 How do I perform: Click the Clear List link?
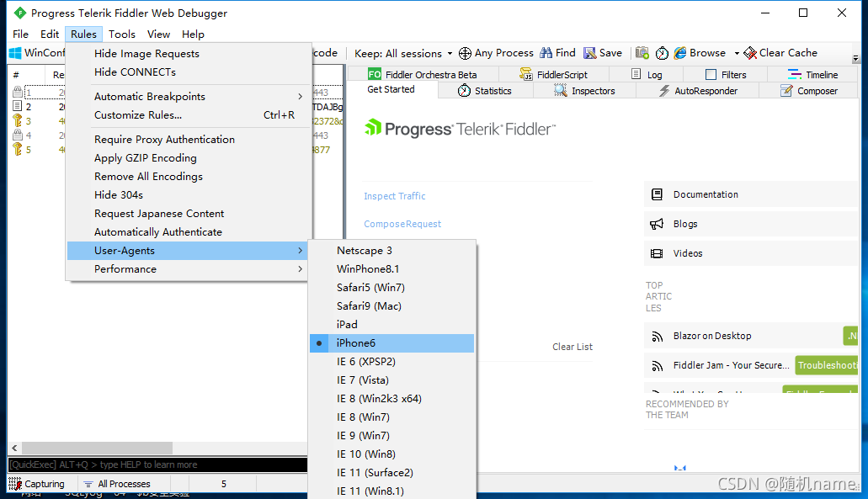pos(572,347)
